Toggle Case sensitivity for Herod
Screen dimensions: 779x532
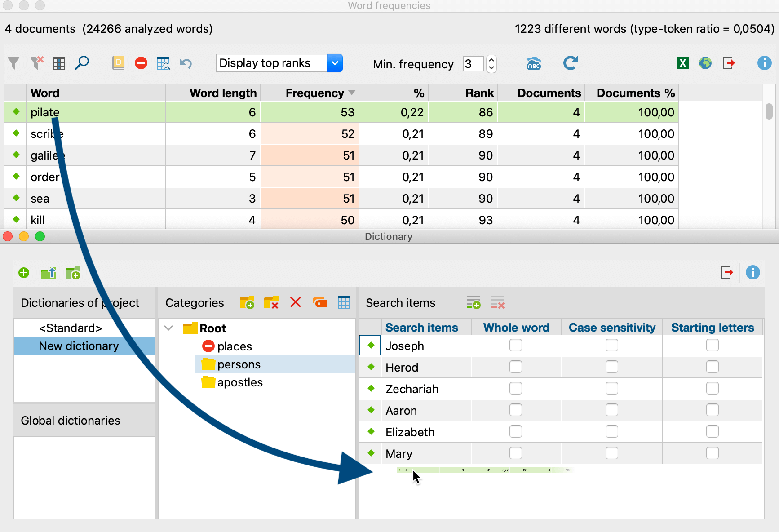coord(611,367)
